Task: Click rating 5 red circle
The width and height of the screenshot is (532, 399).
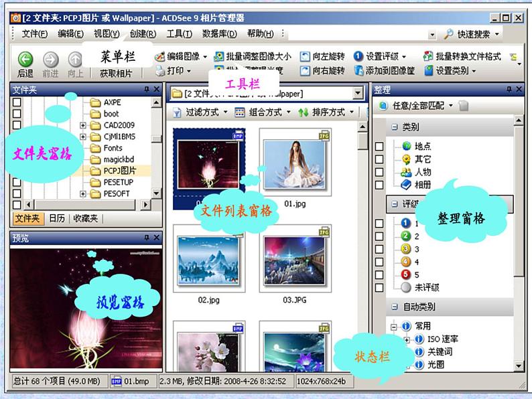Action: tap(405, 274)
